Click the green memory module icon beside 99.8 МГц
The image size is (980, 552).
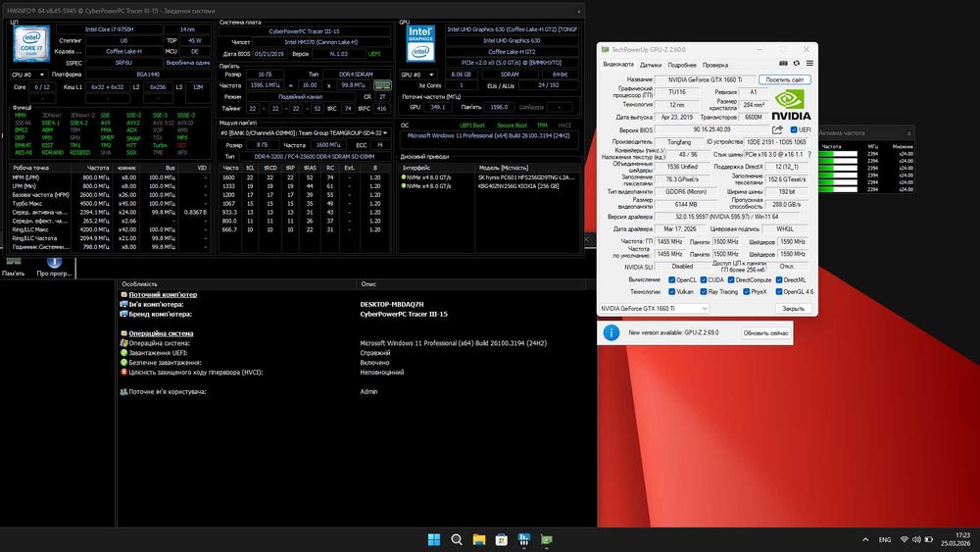382,85
